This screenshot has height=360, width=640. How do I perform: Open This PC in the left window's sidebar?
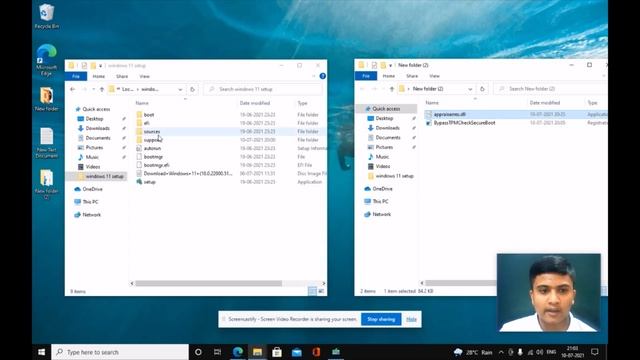point(90,202)
